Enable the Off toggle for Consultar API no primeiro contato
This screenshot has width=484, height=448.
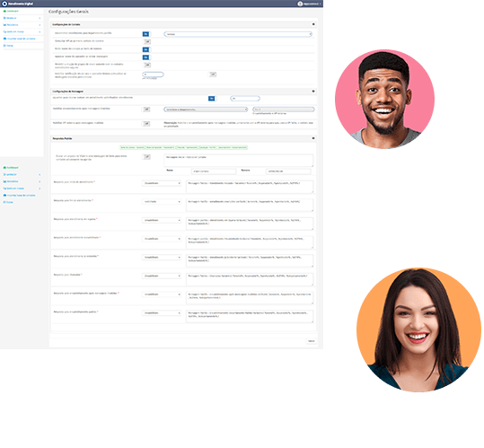(x=147, y=41)
